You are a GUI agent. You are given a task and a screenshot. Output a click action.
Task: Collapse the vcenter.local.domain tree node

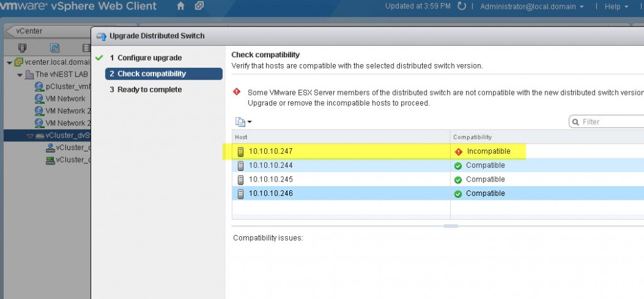pos(9,62)
